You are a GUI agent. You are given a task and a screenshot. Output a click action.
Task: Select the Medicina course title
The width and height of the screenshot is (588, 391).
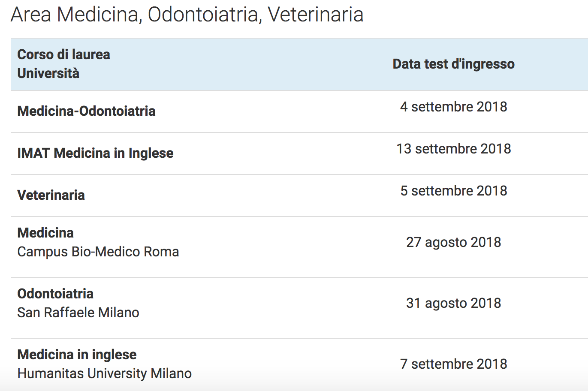coord(45,233)
